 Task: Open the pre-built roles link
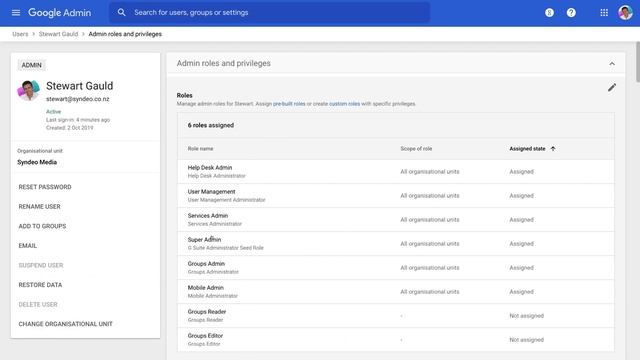(x=289, y=104)
